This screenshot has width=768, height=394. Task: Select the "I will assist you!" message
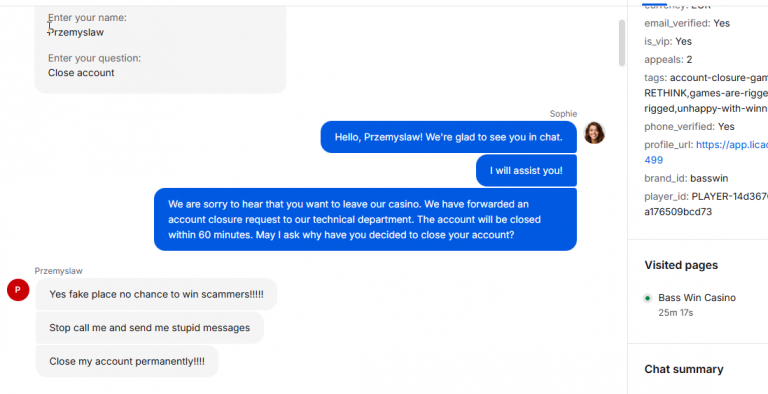526,171
